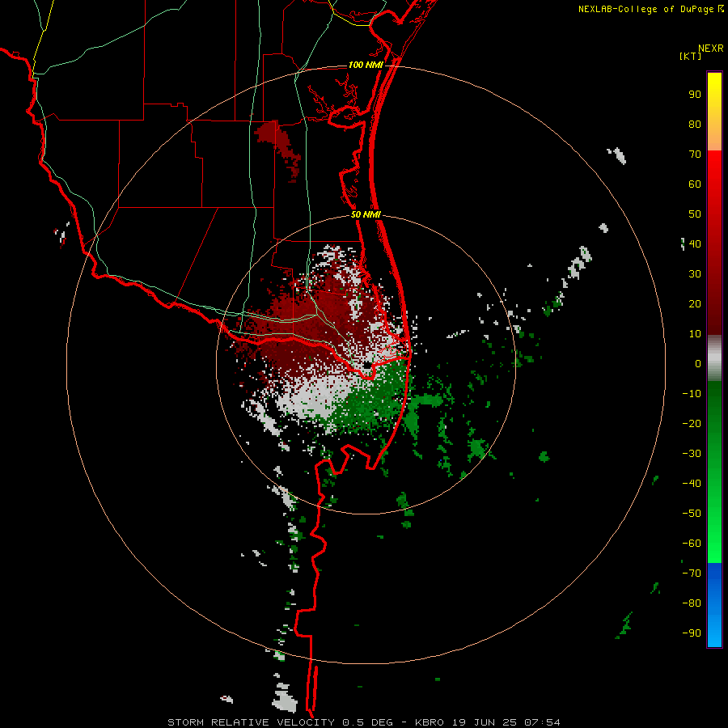Click the -70 value on velocity scale
The width and height of the screenshot is (728, 728).
[x=692, y=574]
